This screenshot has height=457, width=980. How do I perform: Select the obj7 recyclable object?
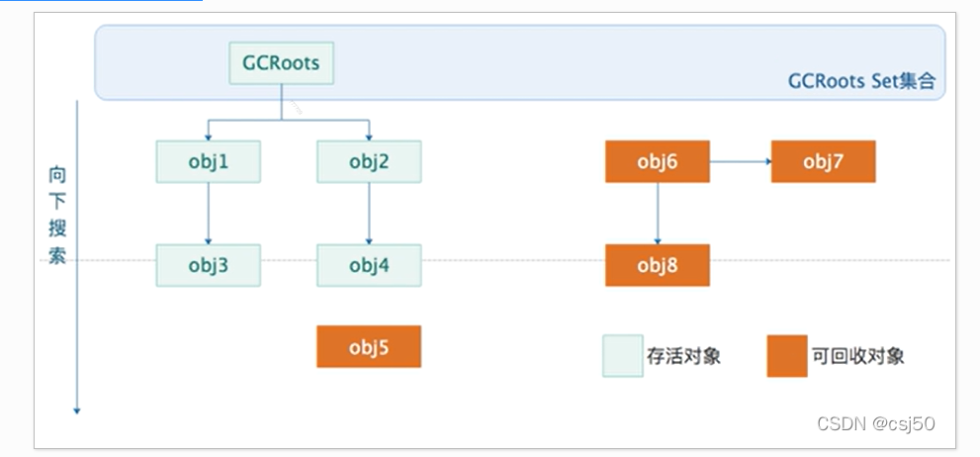(x=823, y=162)
